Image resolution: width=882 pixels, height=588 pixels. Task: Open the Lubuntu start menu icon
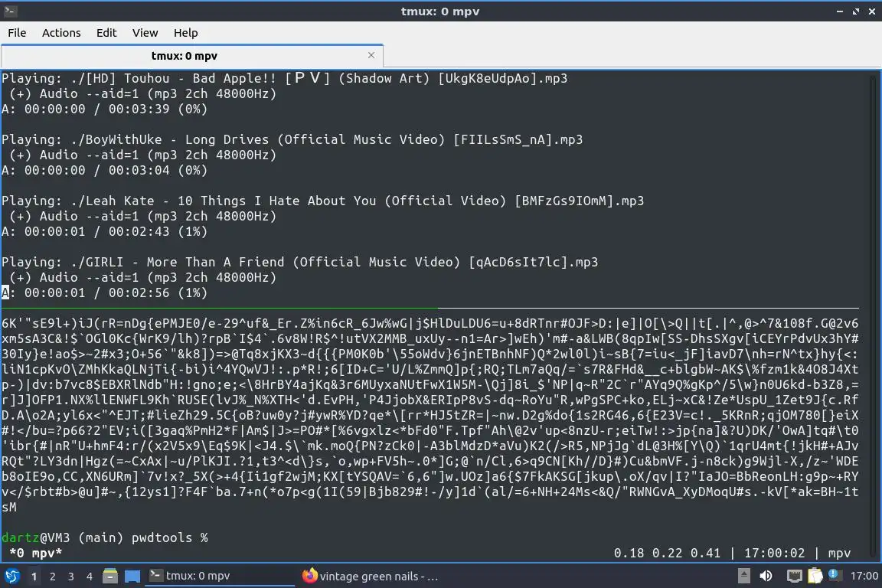12,576
